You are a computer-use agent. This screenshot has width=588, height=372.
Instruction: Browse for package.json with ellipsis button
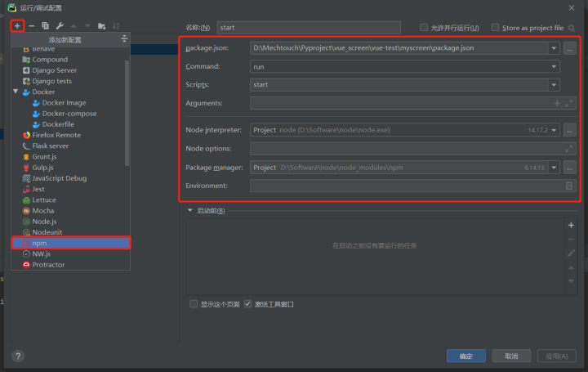tap(570, 48)
